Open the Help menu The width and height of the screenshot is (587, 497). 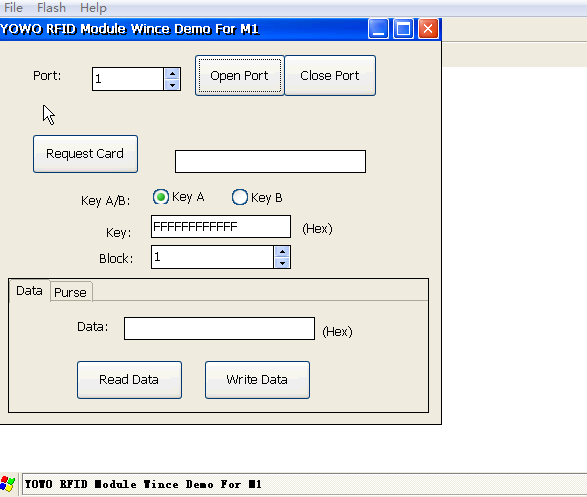click(93, 7)
